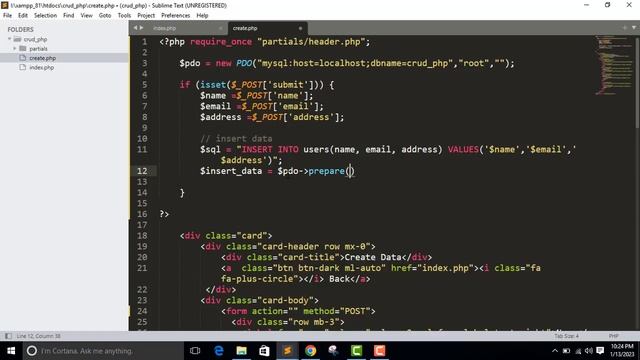Select the crud_php folder name
Image resolution: width=640 pixels, height=360 pixels.
[x=35, y=39]
